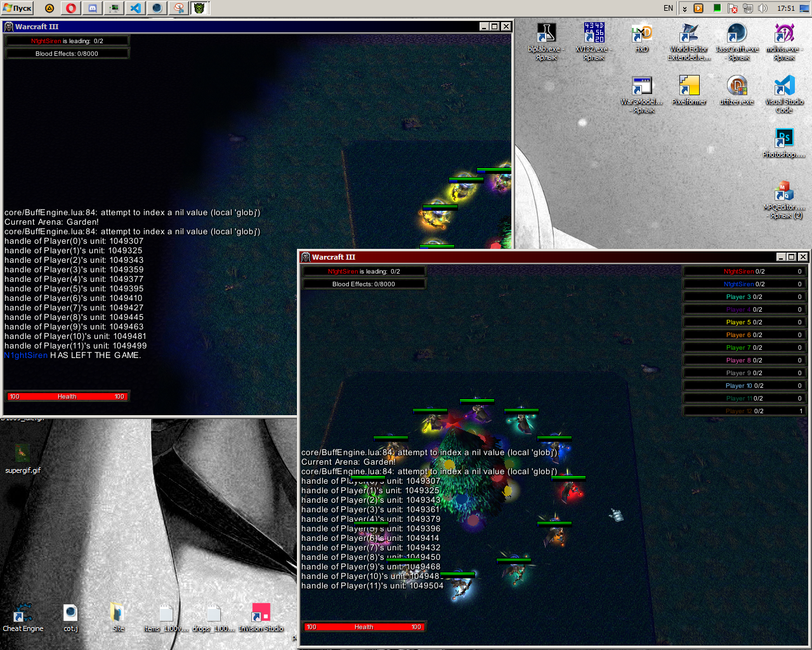Open the Пуск start menu
This screenshot has width=812, height=650.
[18, 8]
